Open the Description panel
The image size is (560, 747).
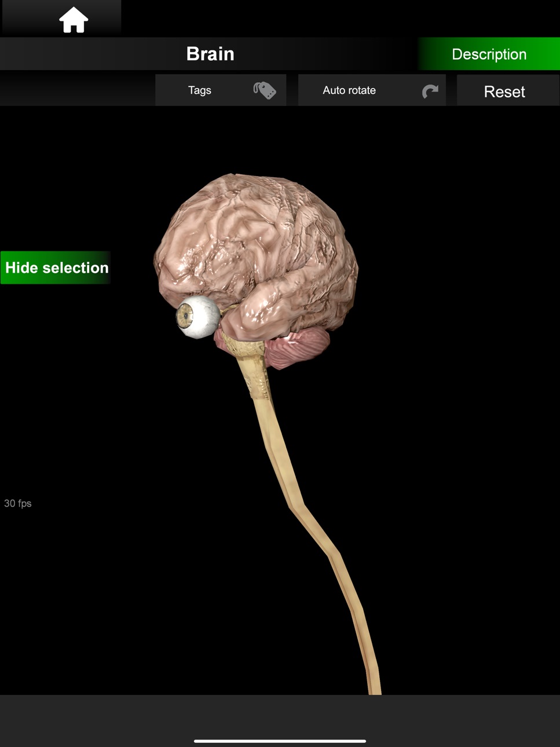coord(489,54)
